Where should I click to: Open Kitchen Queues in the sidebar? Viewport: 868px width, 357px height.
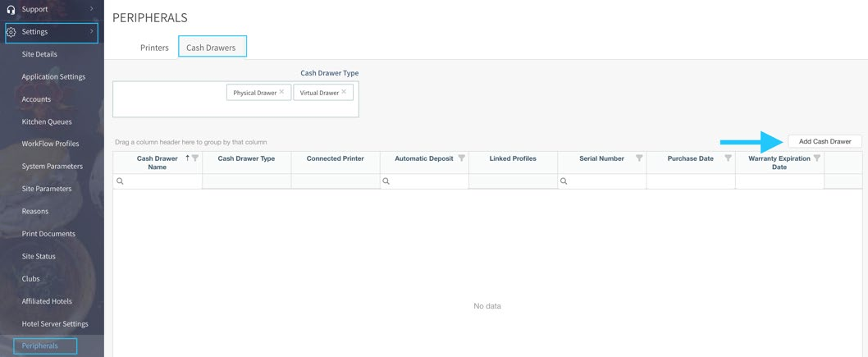[x=47, y=121]
